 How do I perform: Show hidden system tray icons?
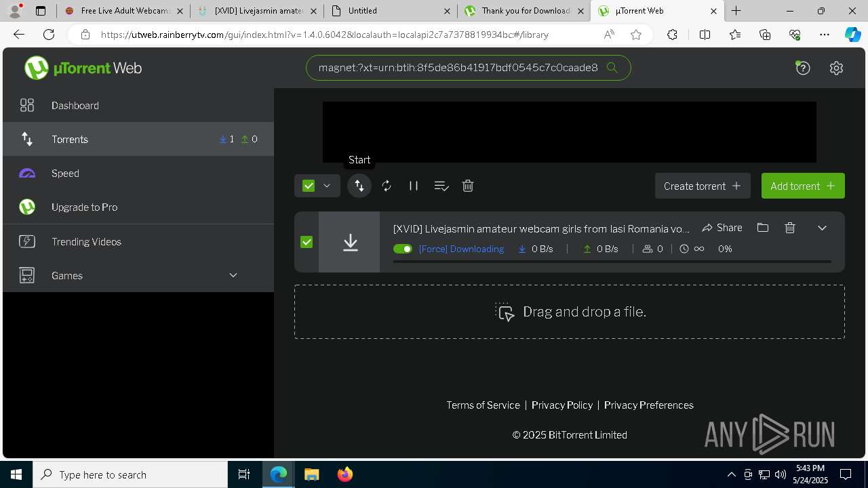click(x=731, y=474)
